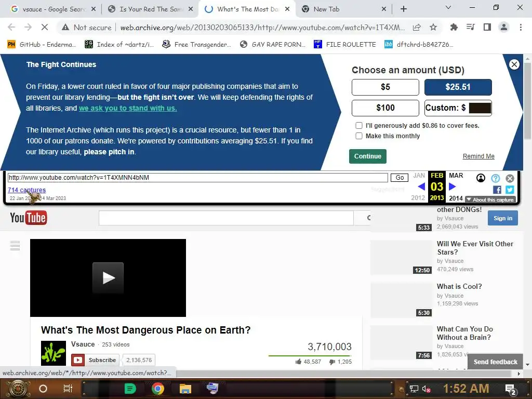Screen dimensions: 532x399
Task: Check Make this monthly box
Action: [x=359, y=136]
